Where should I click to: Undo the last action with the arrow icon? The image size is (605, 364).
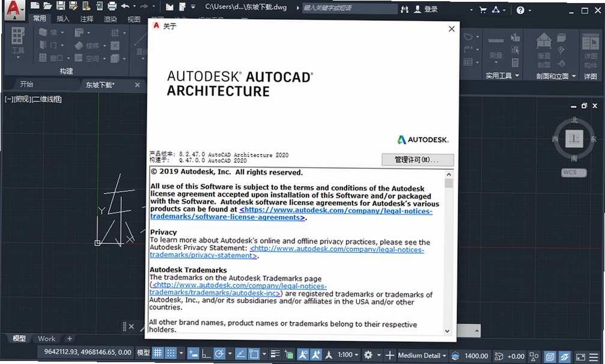125,6
